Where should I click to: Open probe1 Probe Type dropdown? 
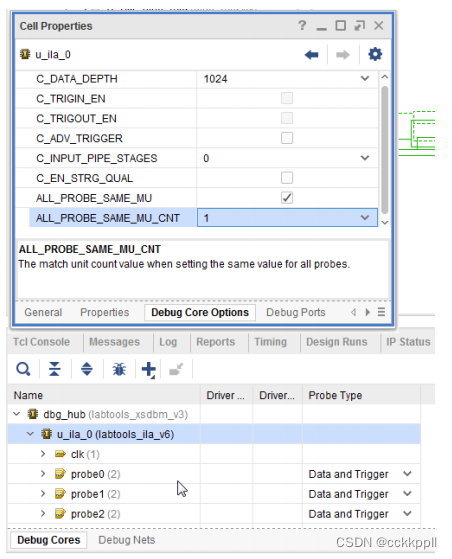coord(407,494)
